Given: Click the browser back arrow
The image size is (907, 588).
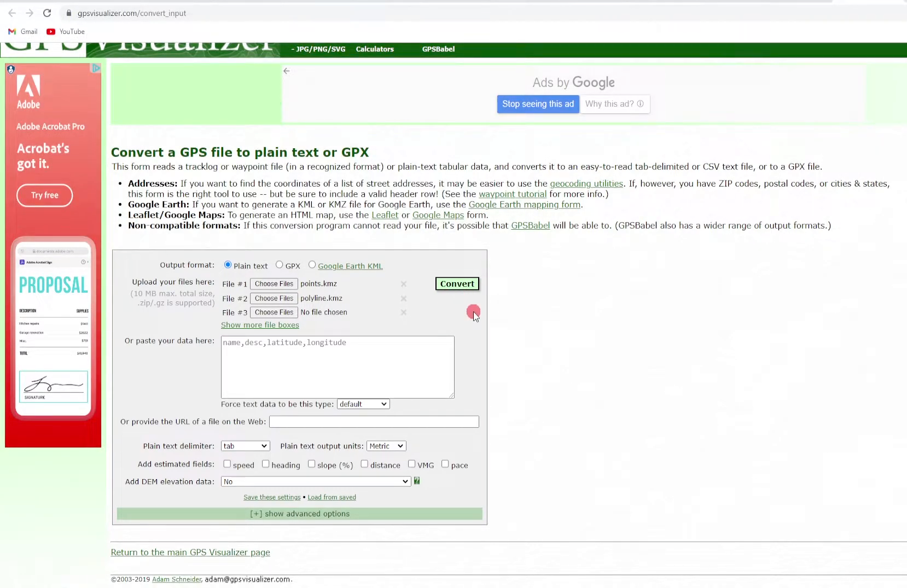Looking at the screenshot, I should (x=12, y=13).
